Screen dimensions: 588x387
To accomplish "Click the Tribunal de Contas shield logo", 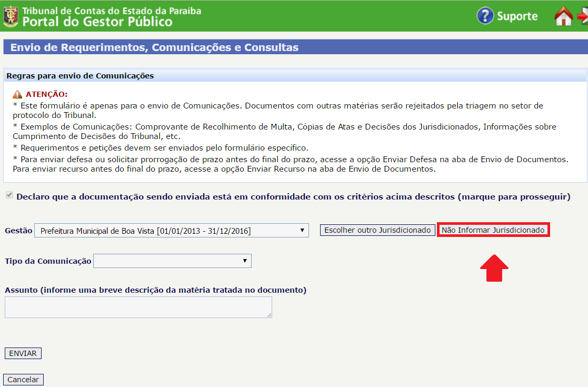I will (11, 16).
